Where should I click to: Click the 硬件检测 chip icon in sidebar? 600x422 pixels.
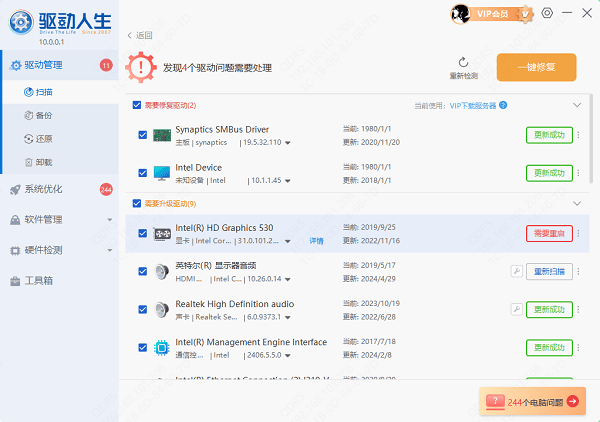pos(15,251)
